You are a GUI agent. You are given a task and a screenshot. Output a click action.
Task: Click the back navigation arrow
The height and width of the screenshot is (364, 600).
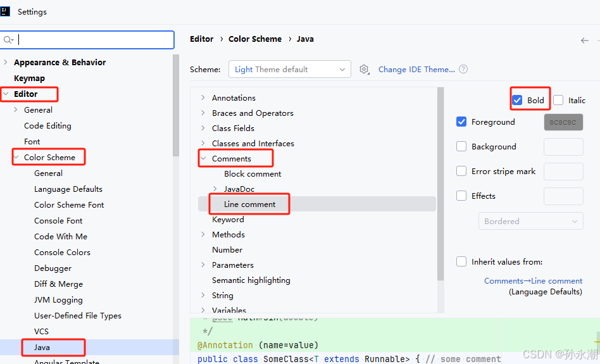click(584, 40)
